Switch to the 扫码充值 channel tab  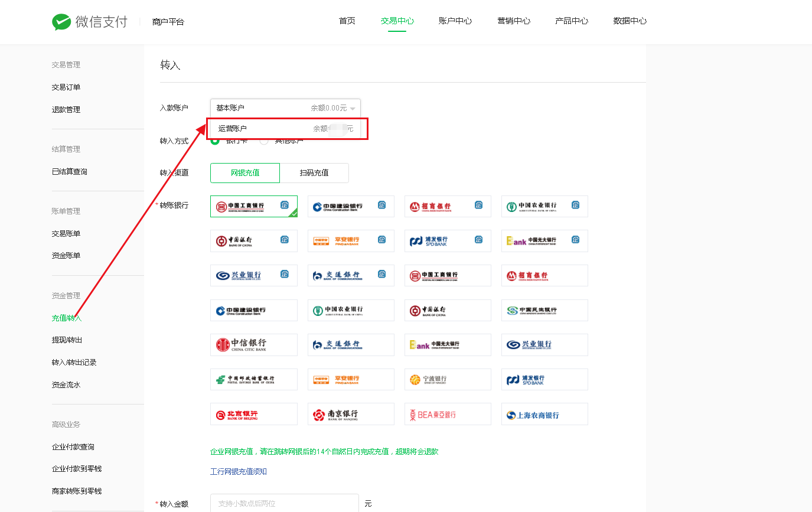tap(314, 173)
